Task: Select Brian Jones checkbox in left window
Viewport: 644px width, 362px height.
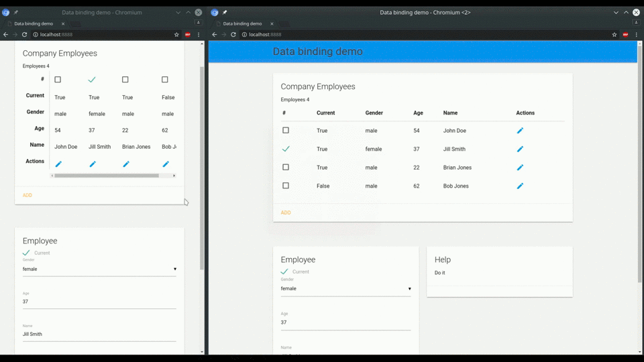Action: coord(125,79)
